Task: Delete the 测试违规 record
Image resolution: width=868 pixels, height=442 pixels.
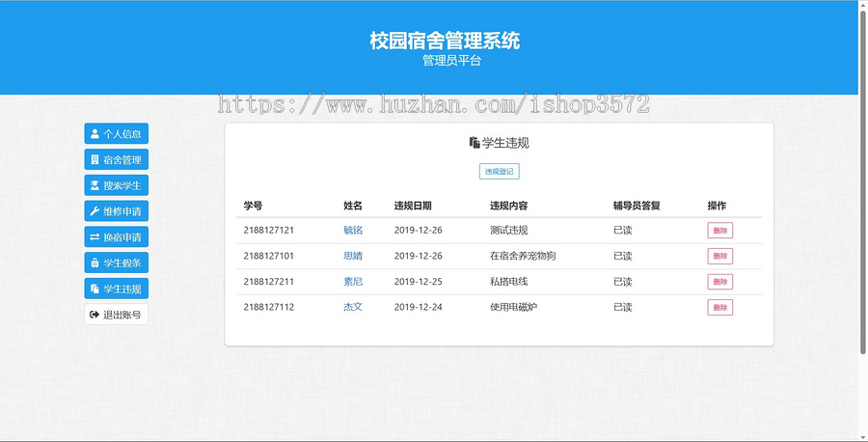Action: pyautogui.click(x=720, y=231)
